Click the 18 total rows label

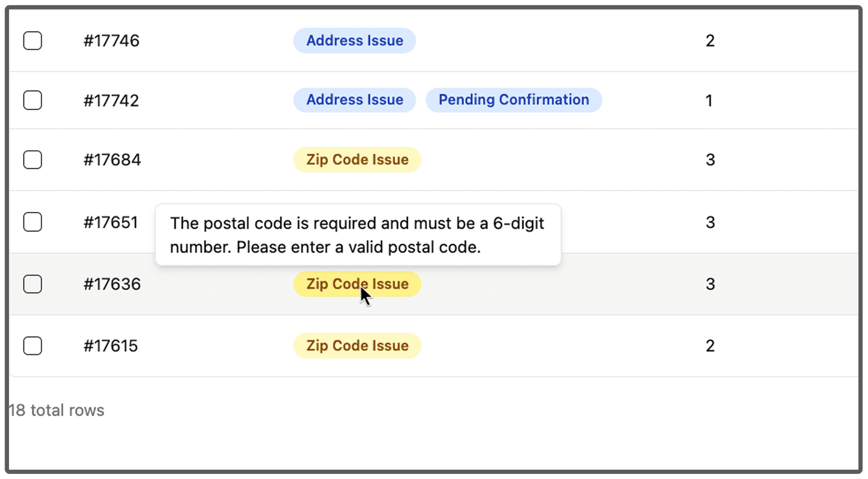pyautogui.click(x=56, y=410)
